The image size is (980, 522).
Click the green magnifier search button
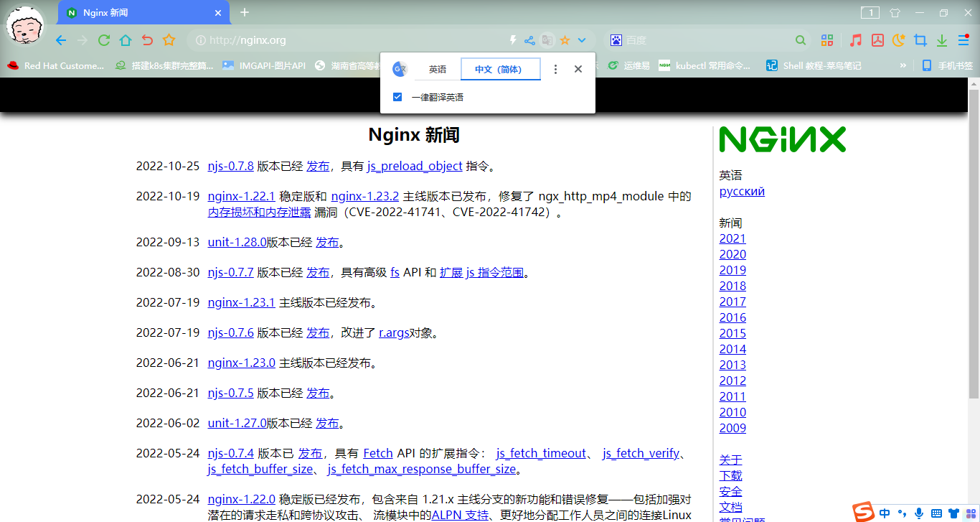801,40
